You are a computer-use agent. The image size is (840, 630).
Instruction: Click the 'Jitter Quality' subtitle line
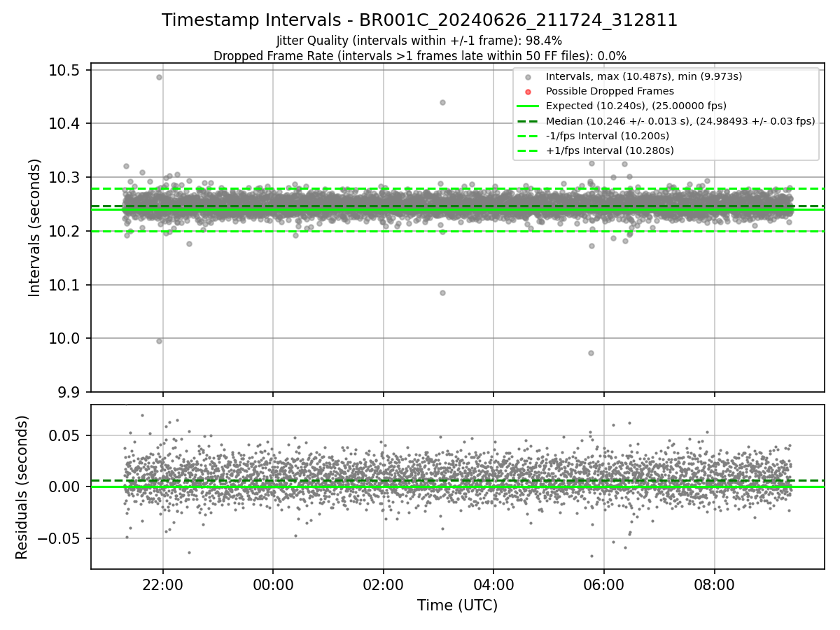419,41
